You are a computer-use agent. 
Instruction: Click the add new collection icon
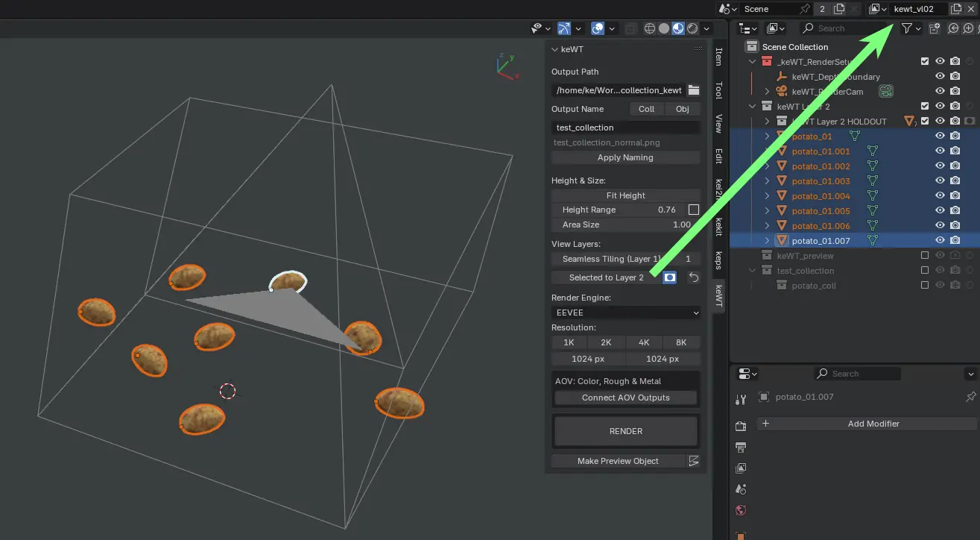[934, 28]
